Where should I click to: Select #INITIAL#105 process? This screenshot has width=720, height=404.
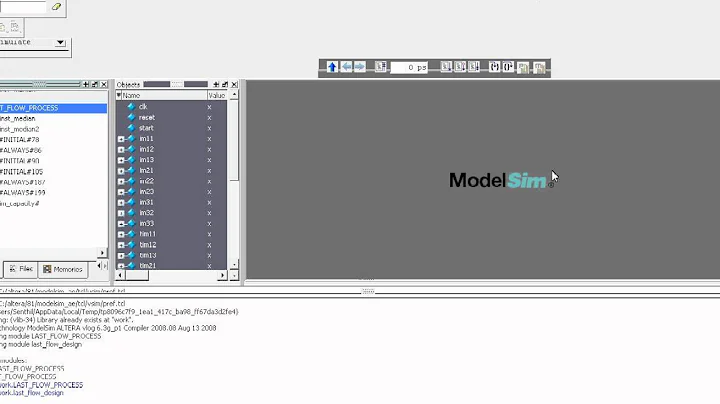[21, 171]
